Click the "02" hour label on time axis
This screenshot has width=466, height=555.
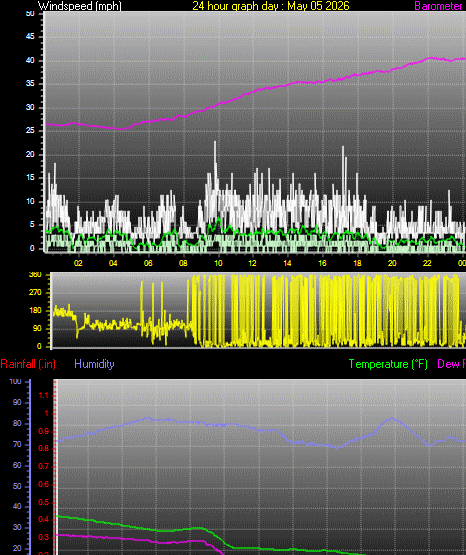pos(78,263)
